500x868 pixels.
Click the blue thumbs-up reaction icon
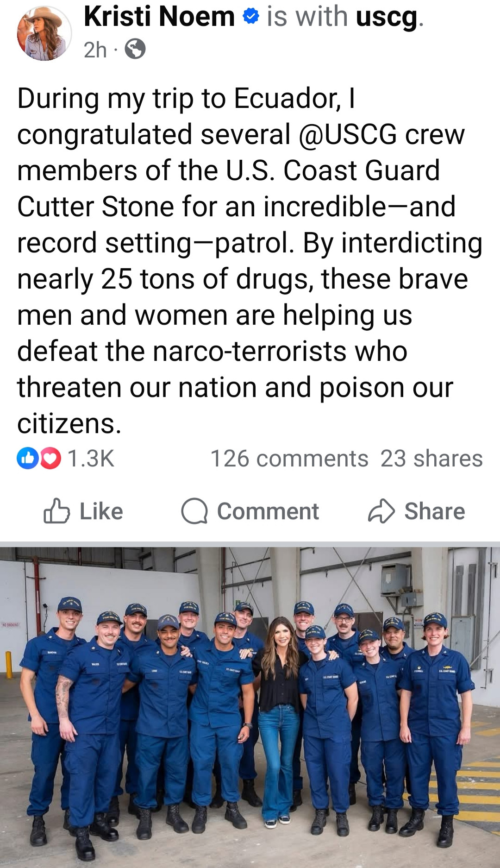tap(28, 458)
